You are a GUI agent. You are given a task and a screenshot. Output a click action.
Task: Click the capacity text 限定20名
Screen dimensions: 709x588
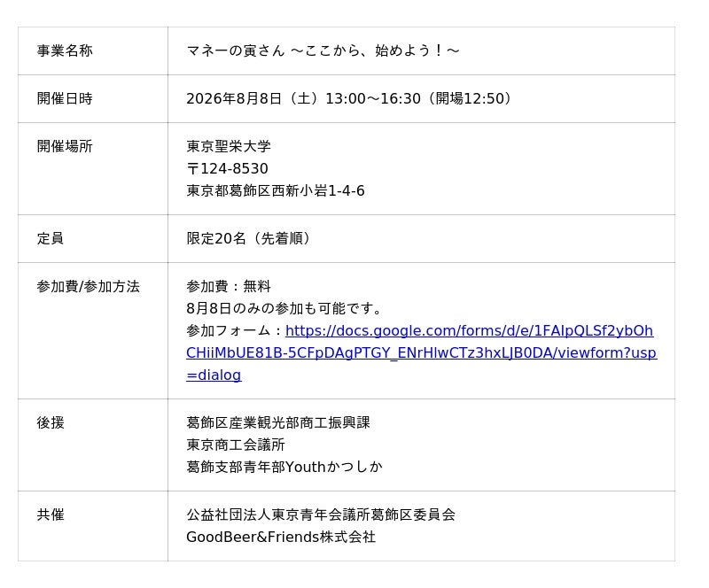[216, 238]
